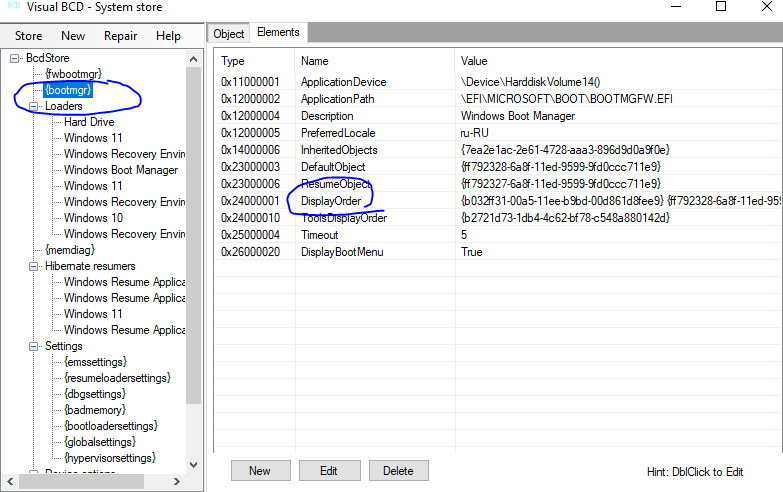783x492 pixels.
Task: Open the New menu
Action: (73, 36)
